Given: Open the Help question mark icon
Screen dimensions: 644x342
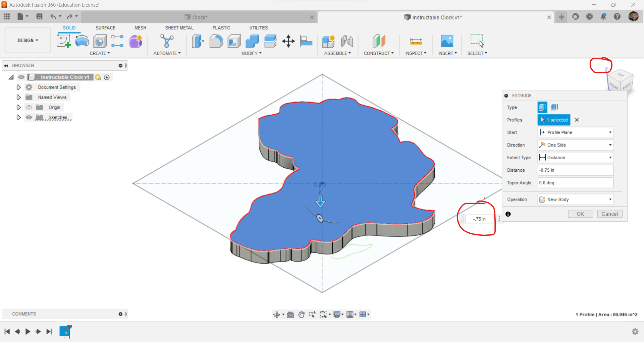Looking at the screenshot, I should coord(617,17).
